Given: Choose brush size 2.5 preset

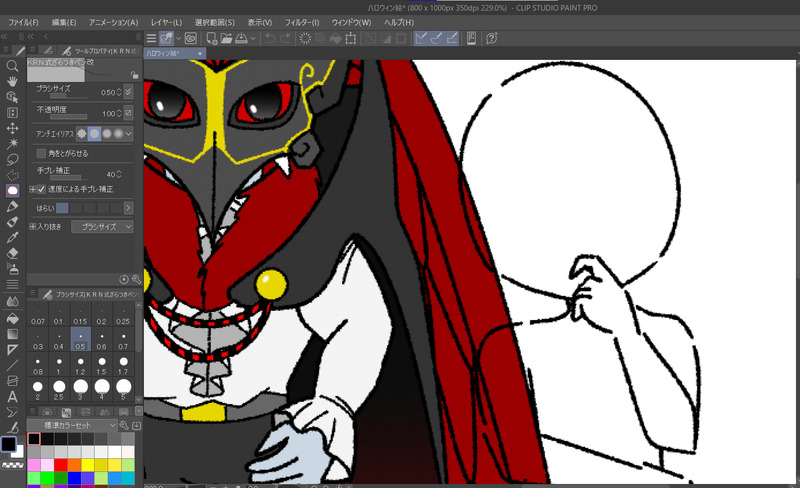Looking at the screenshot, I should tap(59, 390).
